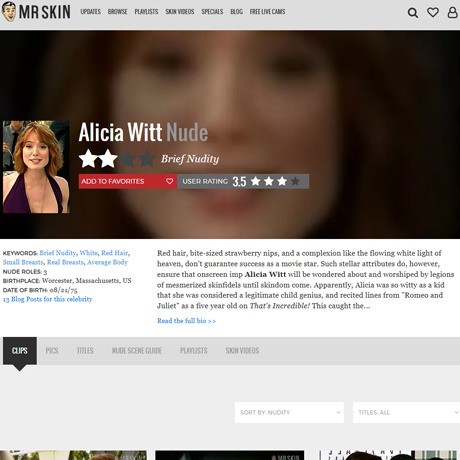Set user rating to fourth star

(x=295, y=181)
